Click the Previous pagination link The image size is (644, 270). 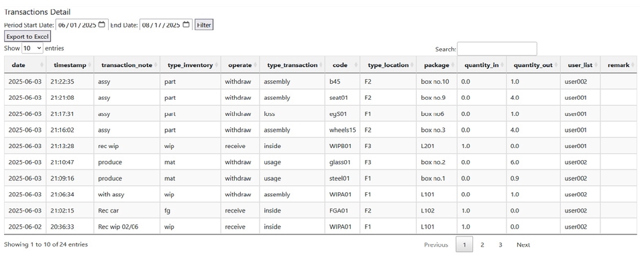(436, 245)
